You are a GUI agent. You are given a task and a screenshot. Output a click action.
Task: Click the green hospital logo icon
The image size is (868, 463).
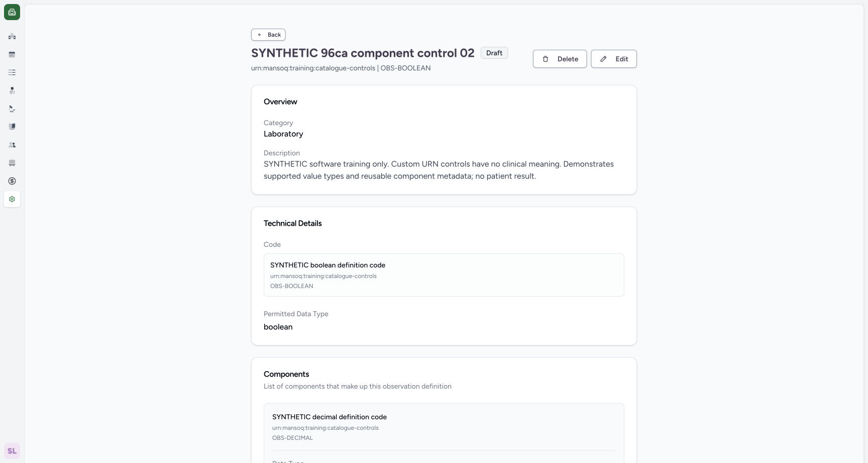pos(12,12)
